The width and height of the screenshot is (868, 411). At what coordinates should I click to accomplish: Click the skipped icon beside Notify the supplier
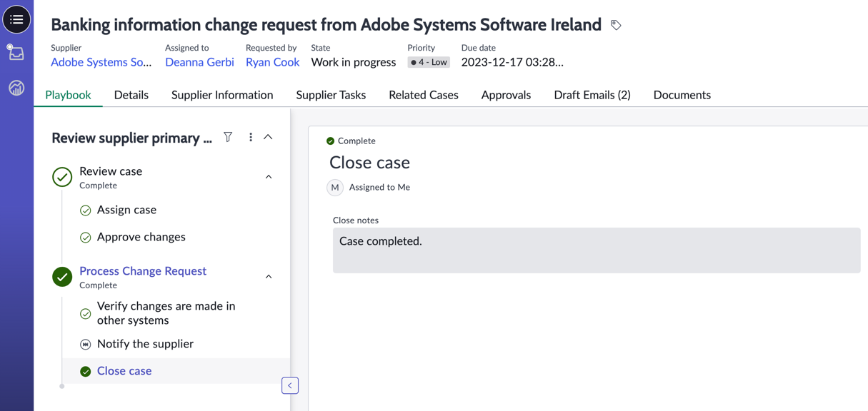pos(86,345)
